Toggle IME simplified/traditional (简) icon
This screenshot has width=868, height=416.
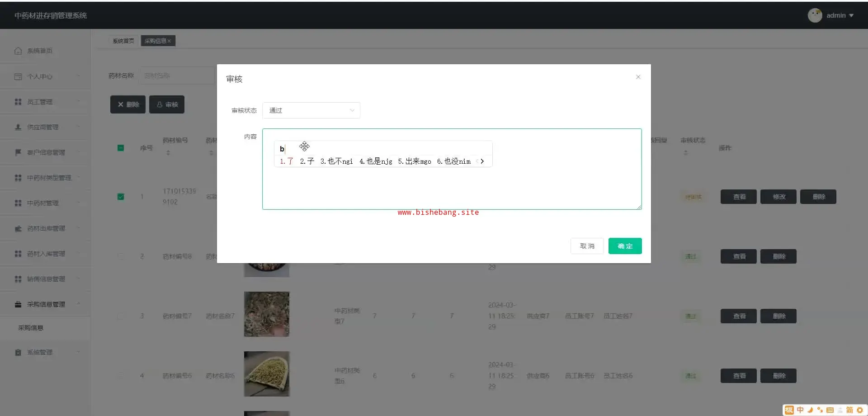click(x=849, y=410)
